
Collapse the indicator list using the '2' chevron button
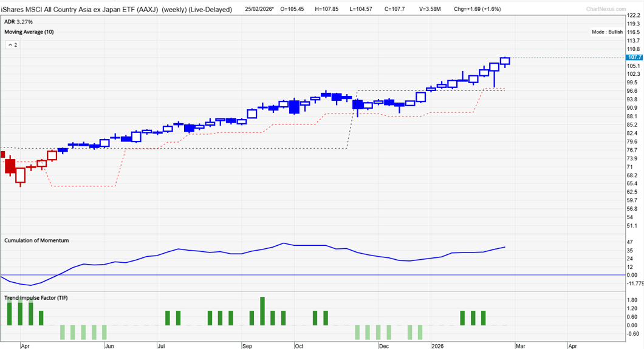tap(12, 45)
